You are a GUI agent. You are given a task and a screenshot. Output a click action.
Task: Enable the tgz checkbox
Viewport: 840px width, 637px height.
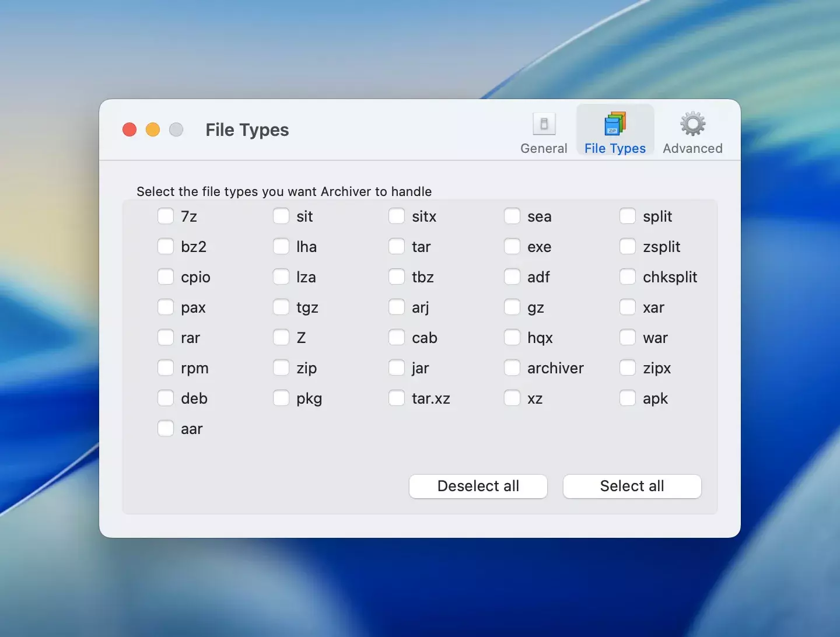(281, 307)
